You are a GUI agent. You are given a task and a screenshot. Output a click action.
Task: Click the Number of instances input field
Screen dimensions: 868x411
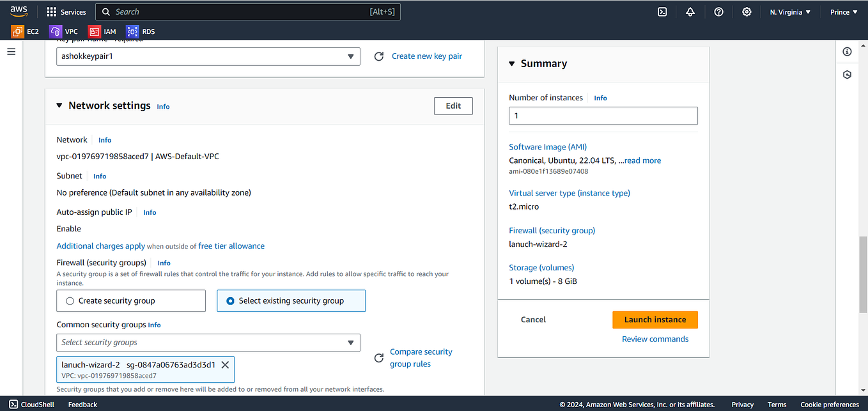pos(603,116)
